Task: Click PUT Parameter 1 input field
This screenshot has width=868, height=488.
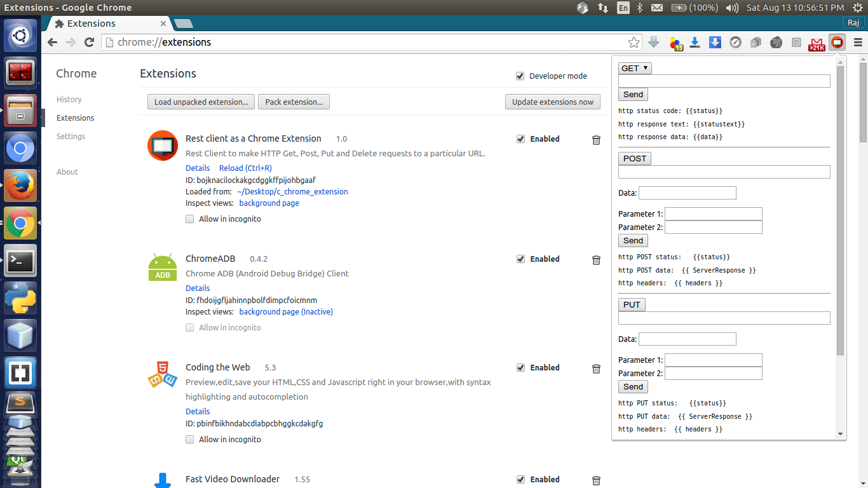Action: point(714,360)
